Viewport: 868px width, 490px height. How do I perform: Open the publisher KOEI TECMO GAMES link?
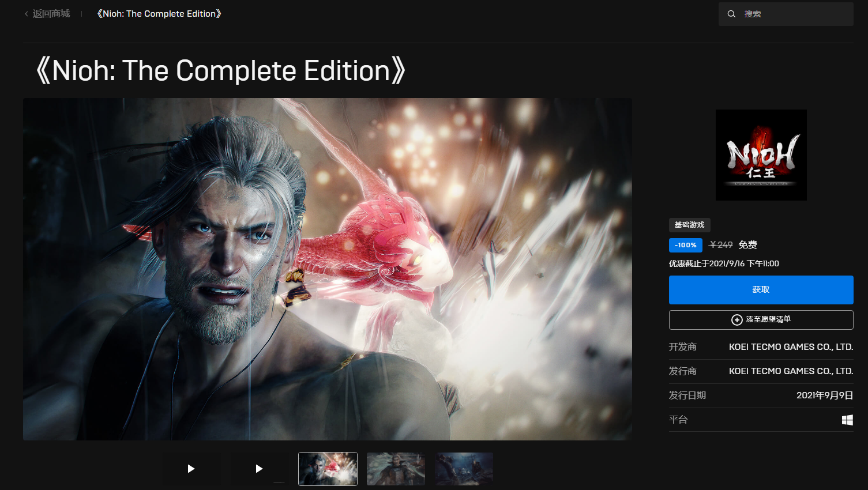(x=791, y=371)
